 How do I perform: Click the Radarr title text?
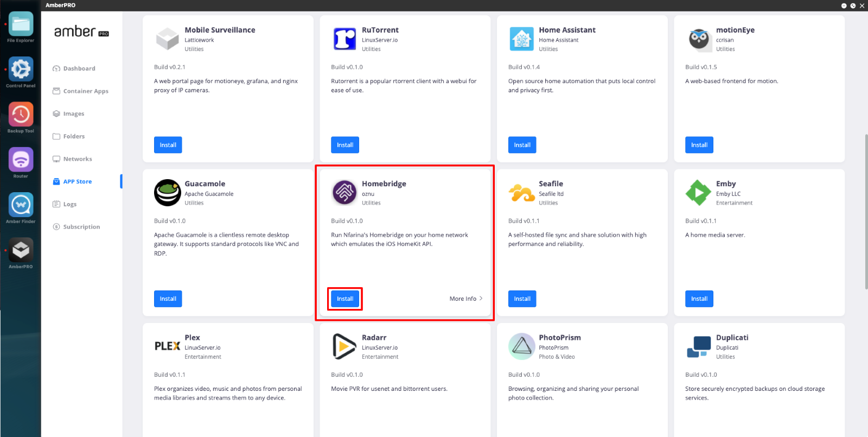pyautogui.click(x=374, y=338)
